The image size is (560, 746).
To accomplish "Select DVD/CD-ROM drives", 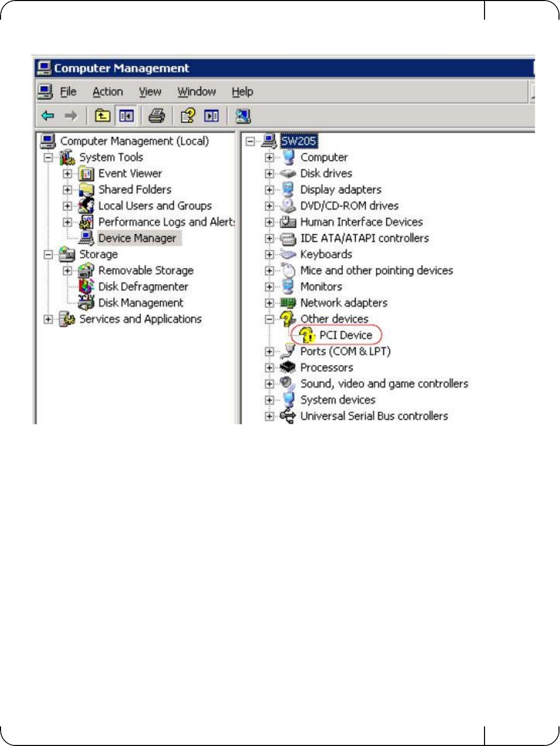I will click(350, 206).
